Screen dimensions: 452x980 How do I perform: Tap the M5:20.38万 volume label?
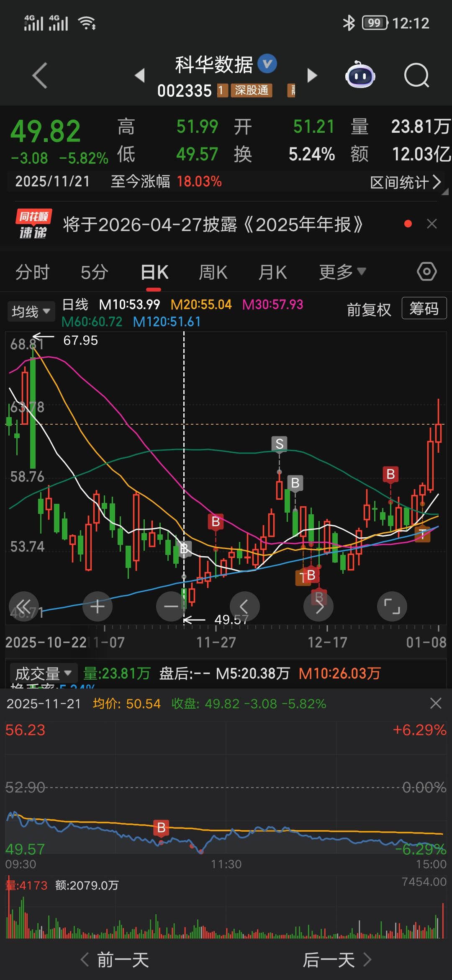click(253, 673)
